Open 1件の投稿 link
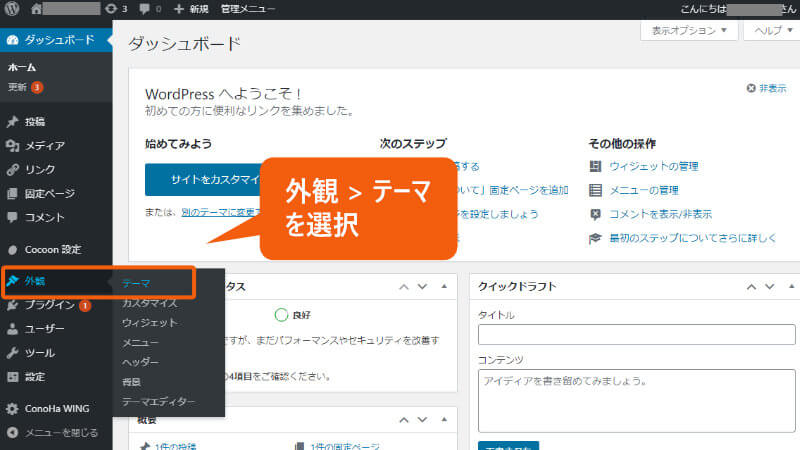The image size is (800, 450). click(176, 446)
